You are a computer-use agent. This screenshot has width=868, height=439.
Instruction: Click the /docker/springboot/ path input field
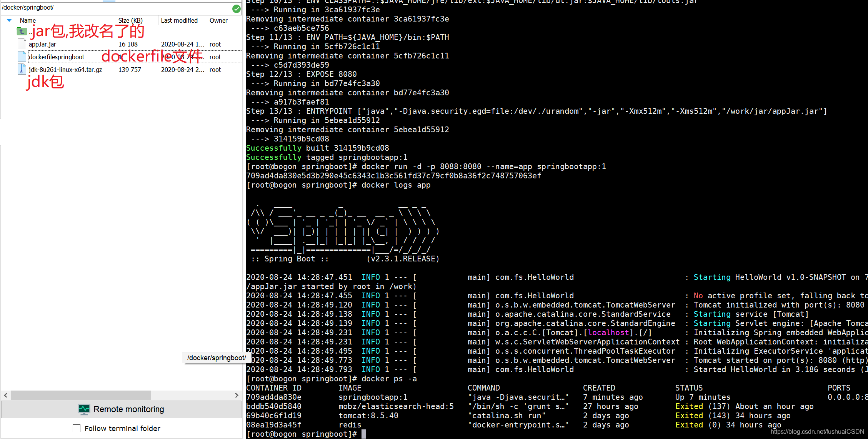click(115, 7)
